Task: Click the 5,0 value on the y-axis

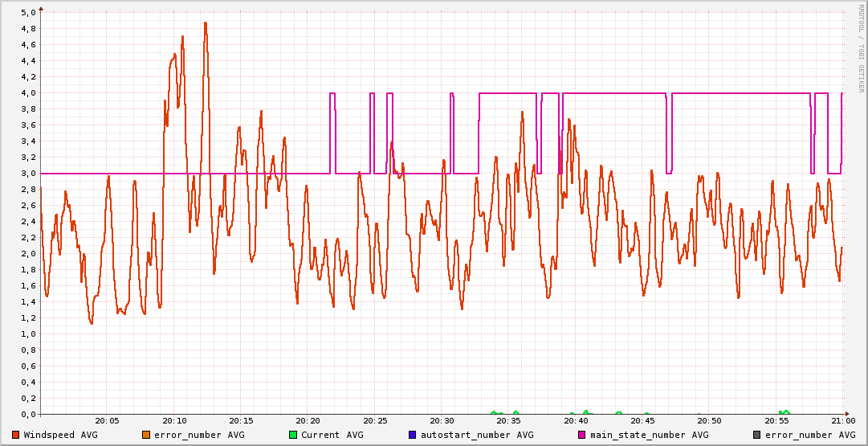Action: [x=27, y=13]
